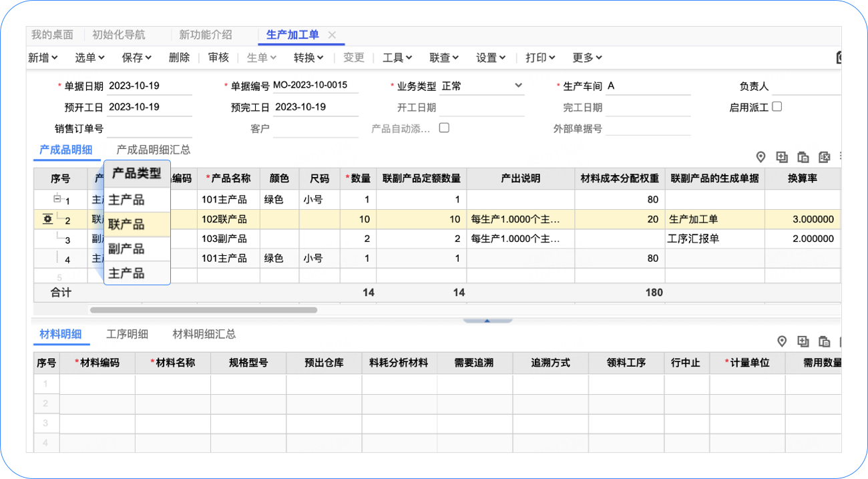
Task: Click the 生产车间 input showing A
Action: point(648,86)
